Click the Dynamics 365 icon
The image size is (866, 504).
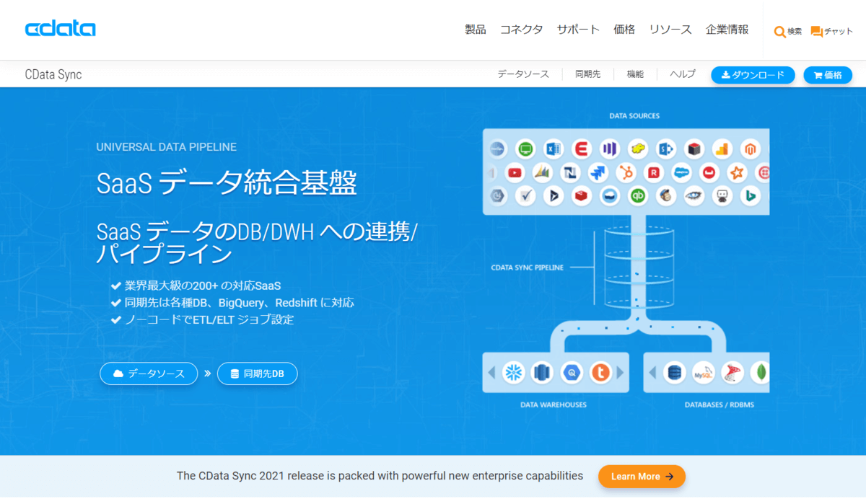(553, 195)
